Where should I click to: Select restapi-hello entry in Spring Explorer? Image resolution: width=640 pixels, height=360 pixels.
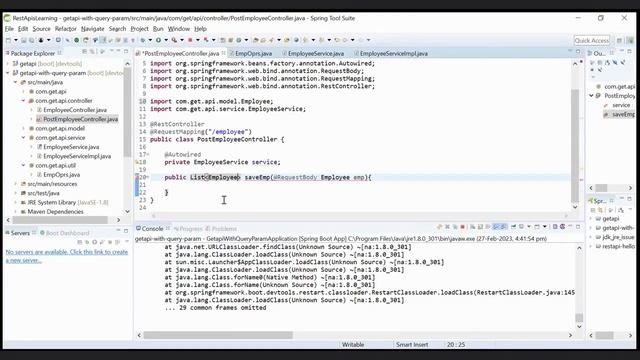[x=618, y=247]
